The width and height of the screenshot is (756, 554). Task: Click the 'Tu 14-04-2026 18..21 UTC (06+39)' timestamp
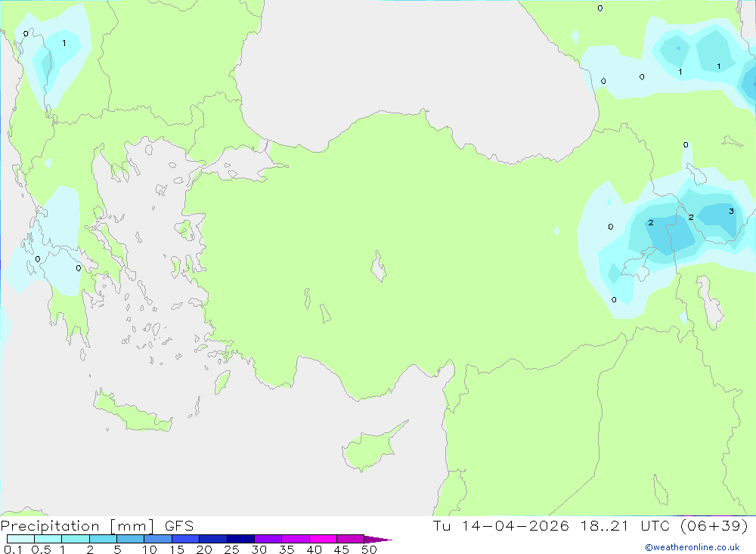pos(590,526)
